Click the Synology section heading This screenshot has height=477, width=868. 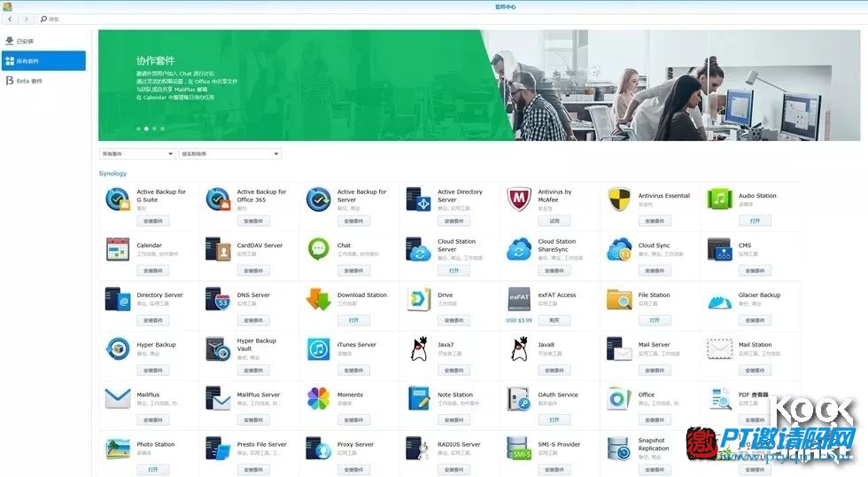pyautogui.click(x=113, y=174)
